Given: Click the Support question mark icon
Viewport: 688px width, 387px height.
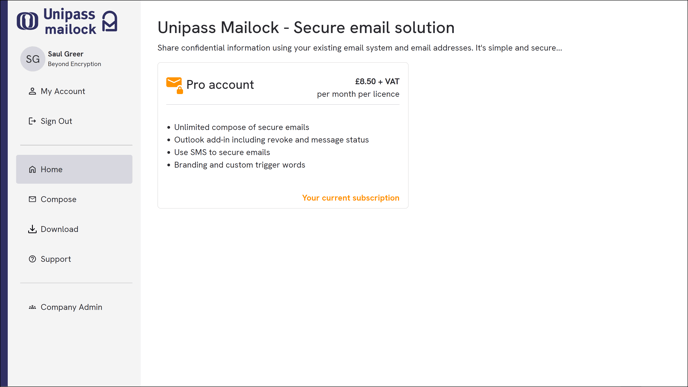Looking at the screenshot, I should (32, 259).
